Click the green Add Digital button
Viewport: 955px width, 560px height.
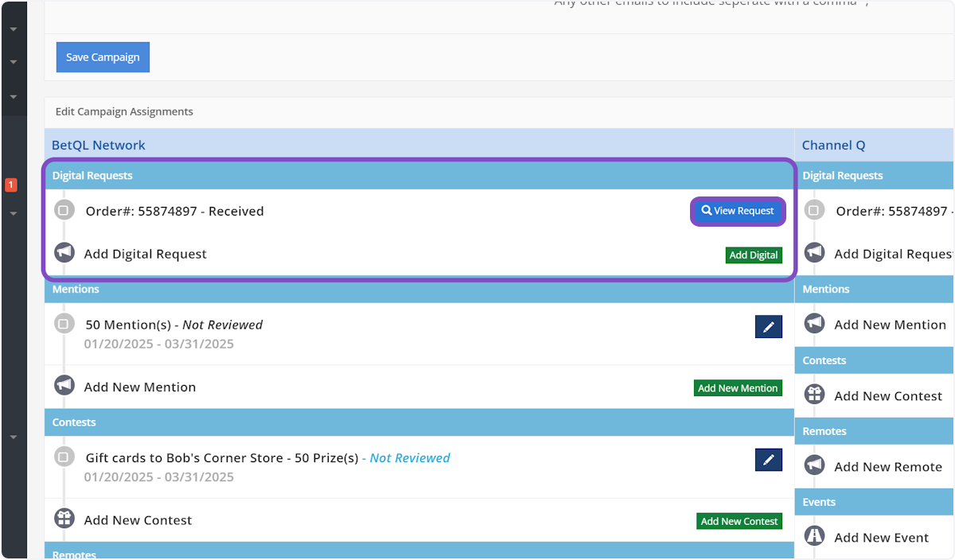754,255
